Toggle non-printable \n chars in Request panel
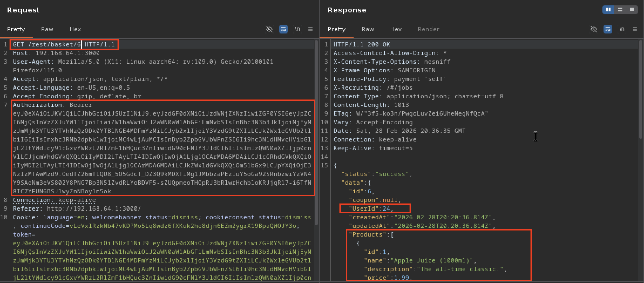 click(297, 29)
